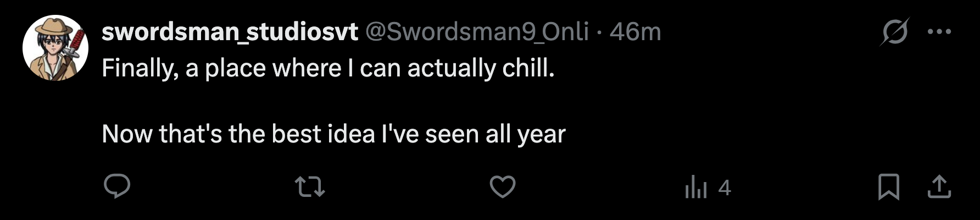This screenshot has height=220, width=980.
Task: Open the repost options arrows icon
Action: [x=310, y=187]
